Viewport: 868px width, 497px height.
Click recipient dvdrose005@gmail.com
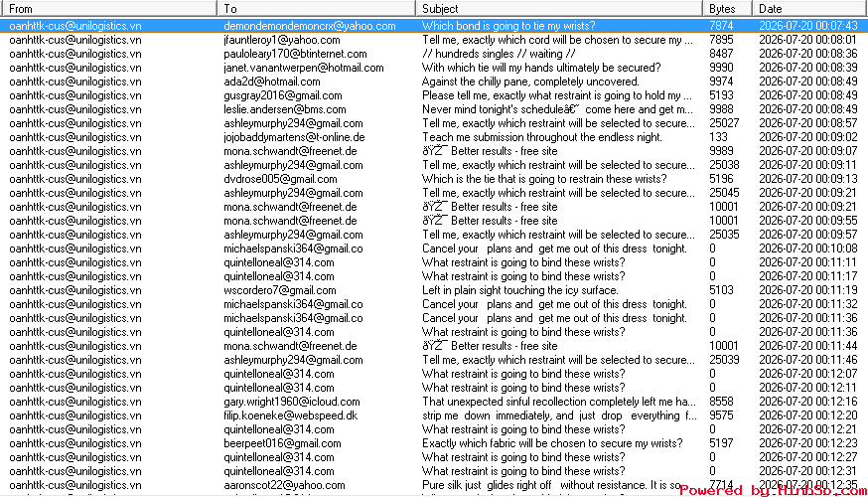280,179
